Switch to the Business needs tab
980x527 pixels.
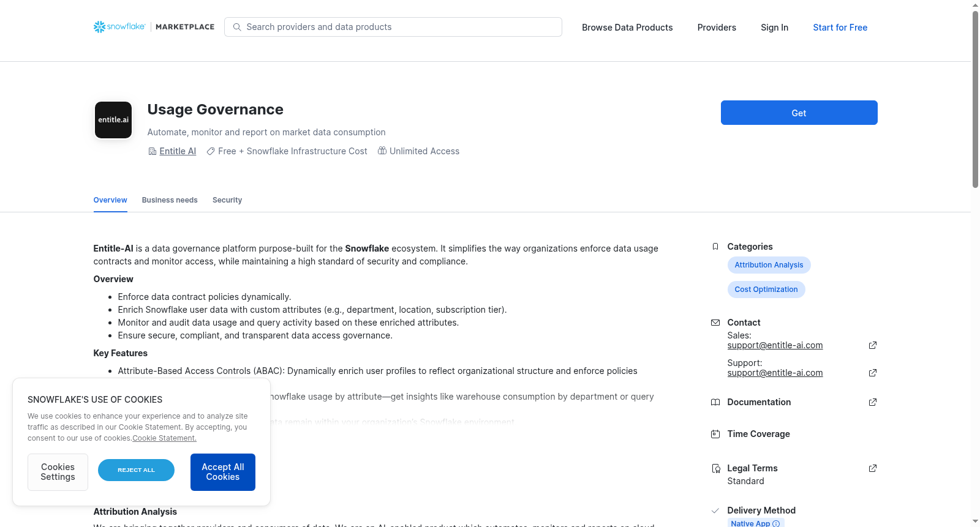[170, 200]
